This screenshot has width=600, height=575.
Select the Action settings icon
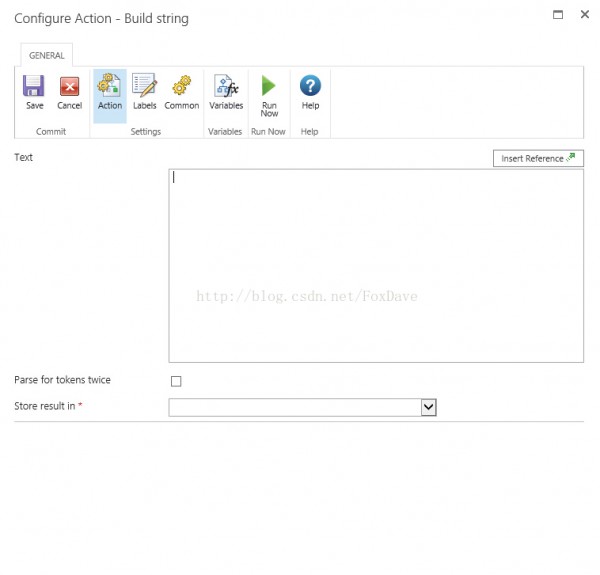[x=109, y=84]
